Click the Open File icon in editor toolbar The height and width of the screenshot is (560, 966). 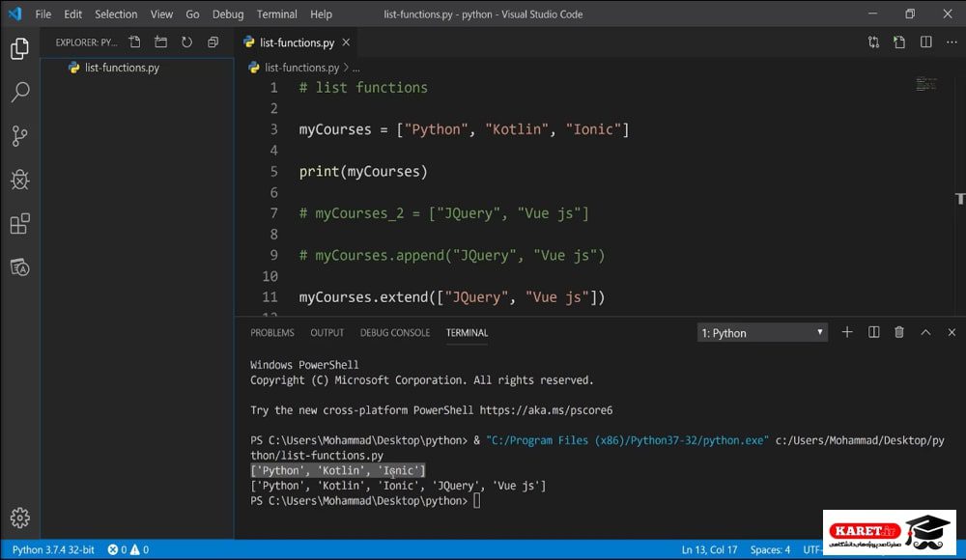click(899, 42)
